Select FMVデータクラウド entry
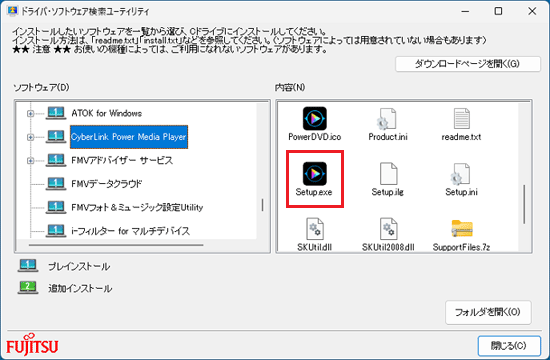 (107, 184)
